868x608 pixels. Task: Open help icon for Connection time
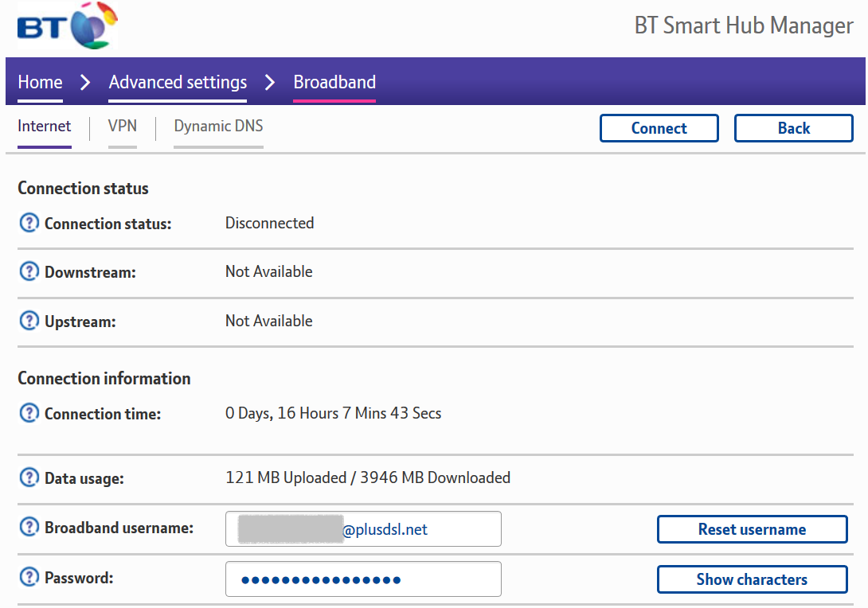[29, 413]
